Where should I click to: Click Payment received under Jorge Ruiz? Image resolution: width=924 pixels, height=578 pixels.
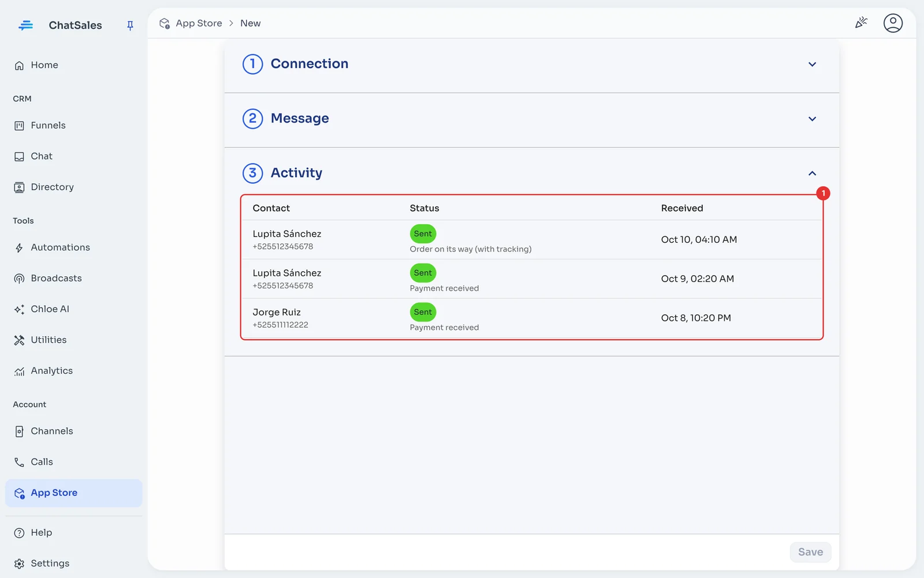coord(444,328)
